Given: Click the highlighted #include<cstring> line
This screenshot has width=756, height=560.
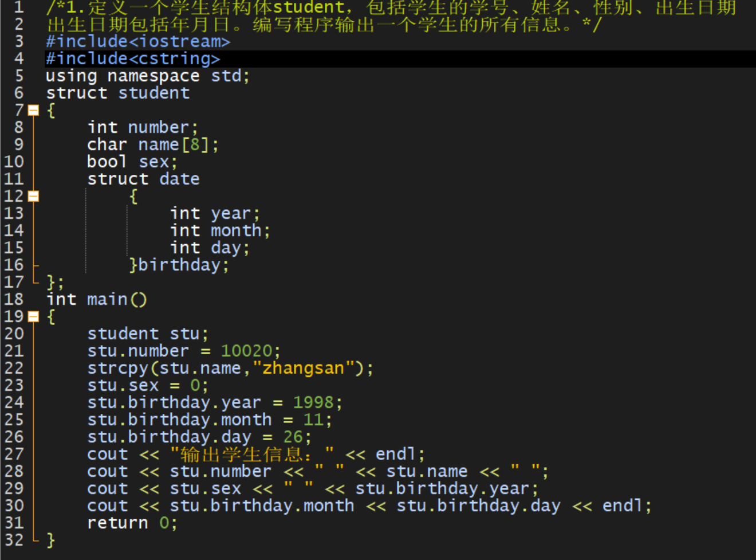Looking at the screenshot, I should (x=133, y=58).
